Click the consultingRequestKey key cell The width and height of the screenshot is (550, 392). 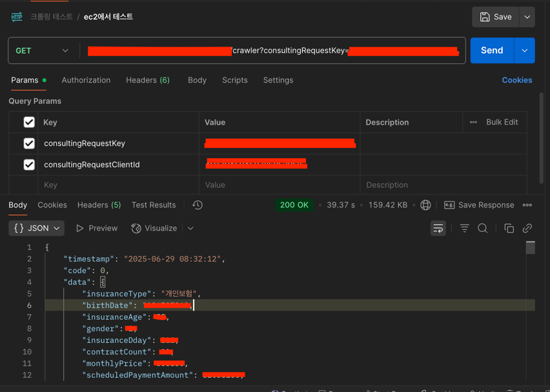119,143
